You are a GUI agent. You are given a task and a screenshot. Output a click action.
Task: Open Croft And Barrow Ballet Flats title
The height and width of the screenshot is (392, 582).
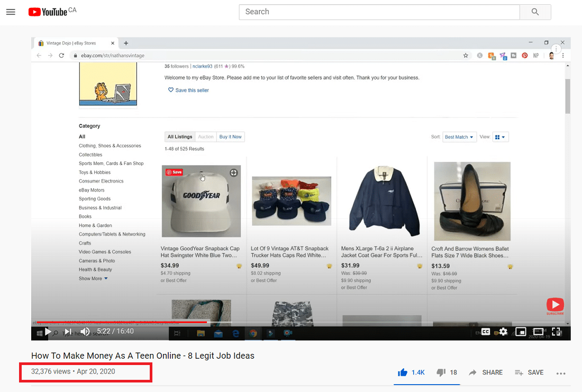[x=470, y=252]
